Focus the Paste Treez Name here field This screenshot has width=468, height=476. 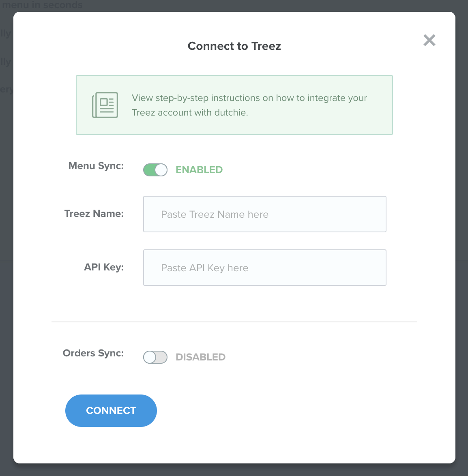point(264,214)
